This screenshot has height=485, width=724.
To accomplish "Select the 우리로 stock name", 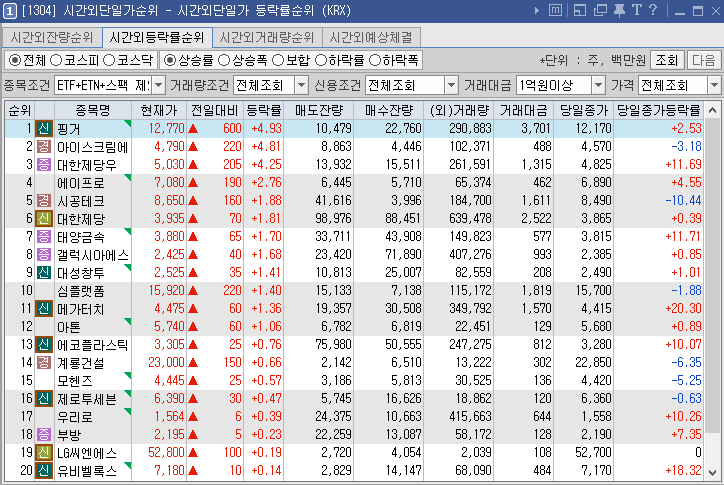I will pyautogui.click(x=74, y=417).
